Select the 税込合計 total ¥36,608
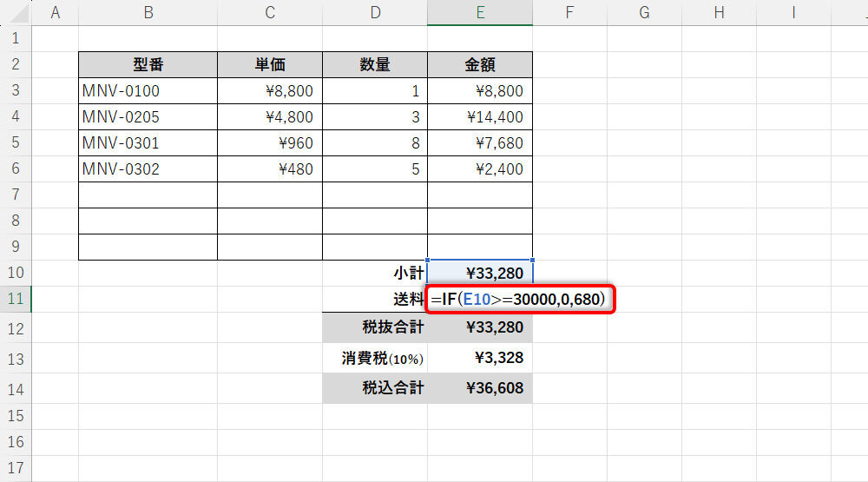Viewport: 868px width, 482px height. click(480, 388)
